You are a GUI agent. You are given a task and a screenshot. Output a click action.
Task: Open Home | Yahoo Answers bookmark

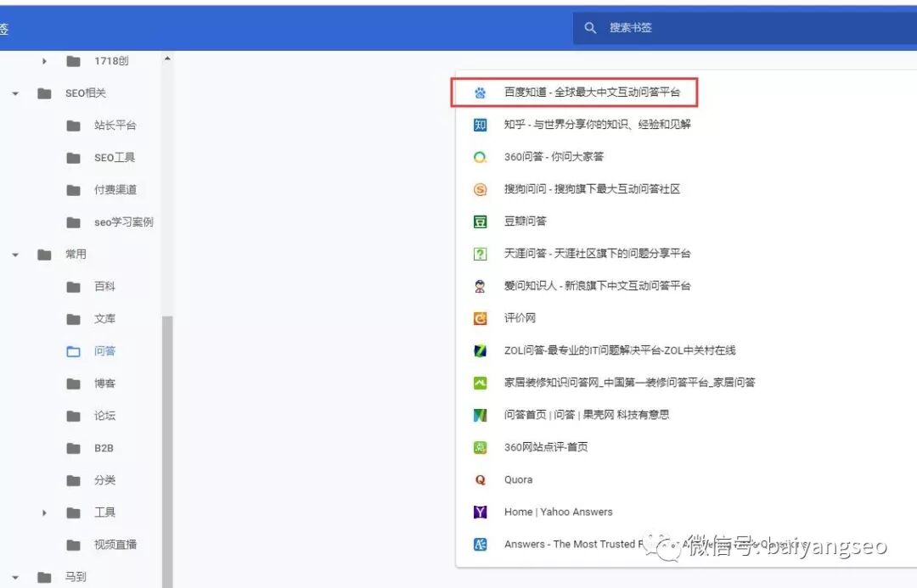tap(559, 512)
